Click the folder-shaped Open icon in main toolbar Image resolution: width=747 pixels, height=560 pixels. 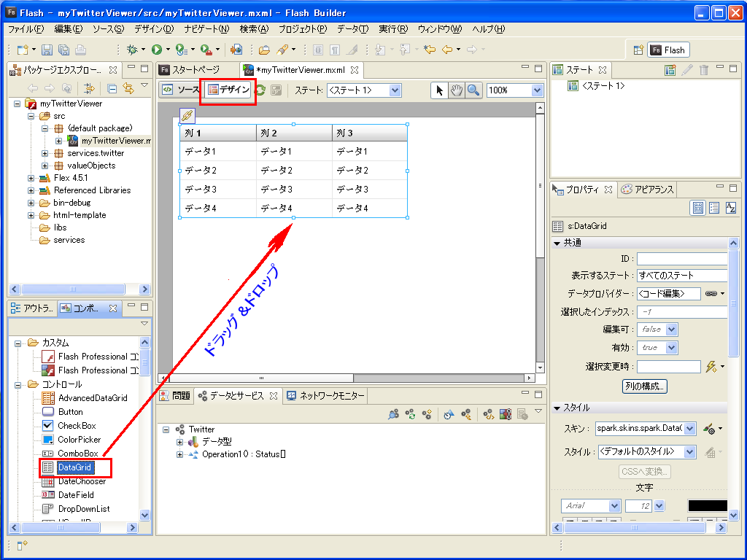264,50
